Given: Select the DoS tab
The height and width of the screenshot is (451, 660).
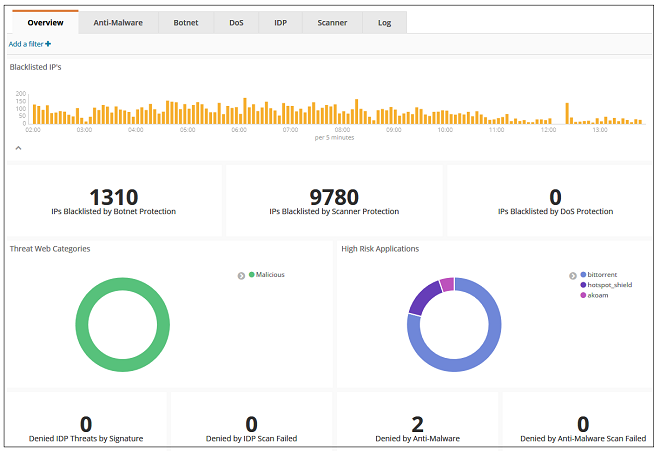Looking at the screenshot, I should point(236,22).
